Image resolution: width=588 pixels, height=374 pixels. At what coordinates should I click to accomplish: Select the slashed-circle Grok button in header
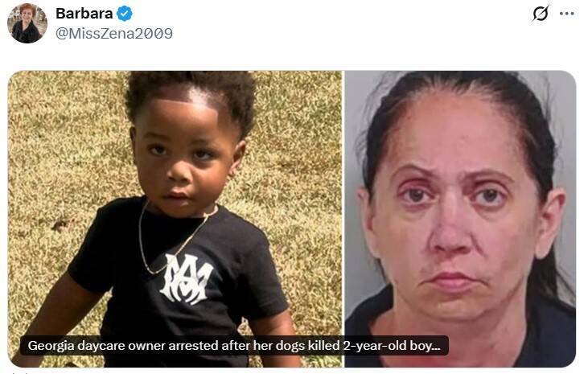click(x=541, y=14)
